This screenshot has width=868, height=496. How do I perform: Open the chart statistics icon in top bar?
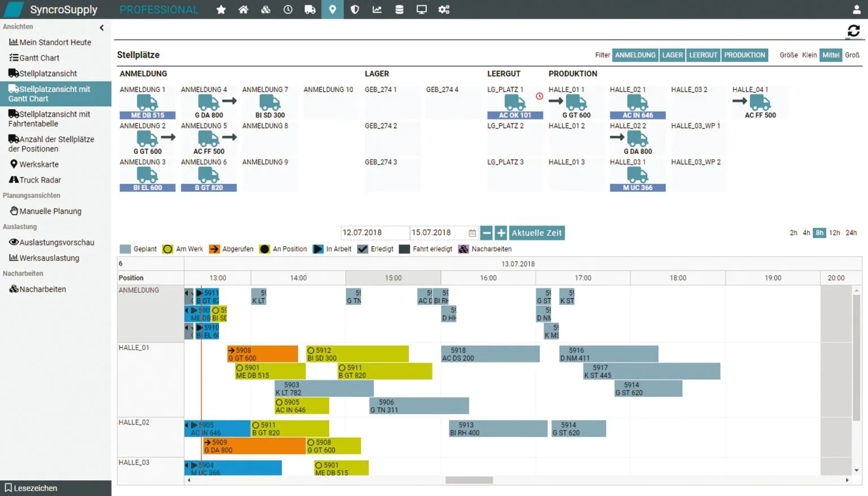tap(377, 10)
